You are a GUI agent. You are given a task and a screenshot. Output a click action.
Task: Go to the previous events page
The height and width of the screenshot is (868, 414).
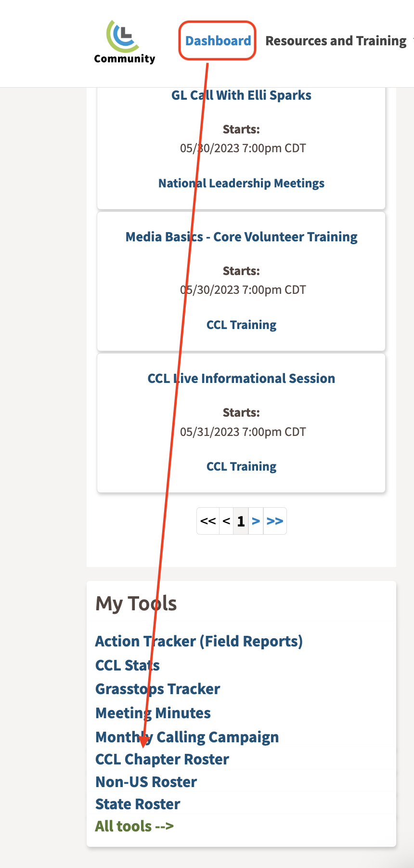(226, 521)
